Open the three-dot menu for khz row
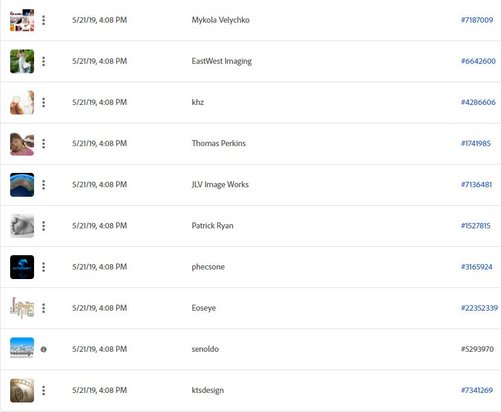Image resolution: width=501 pixels, height=412 pixels. 44,102
